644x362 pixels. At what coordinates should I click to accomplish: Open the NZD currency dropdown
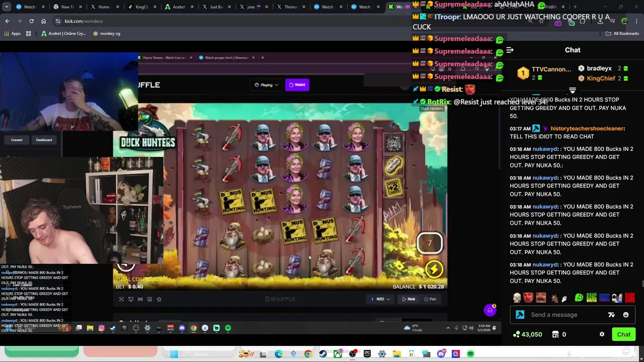(381, 299)
